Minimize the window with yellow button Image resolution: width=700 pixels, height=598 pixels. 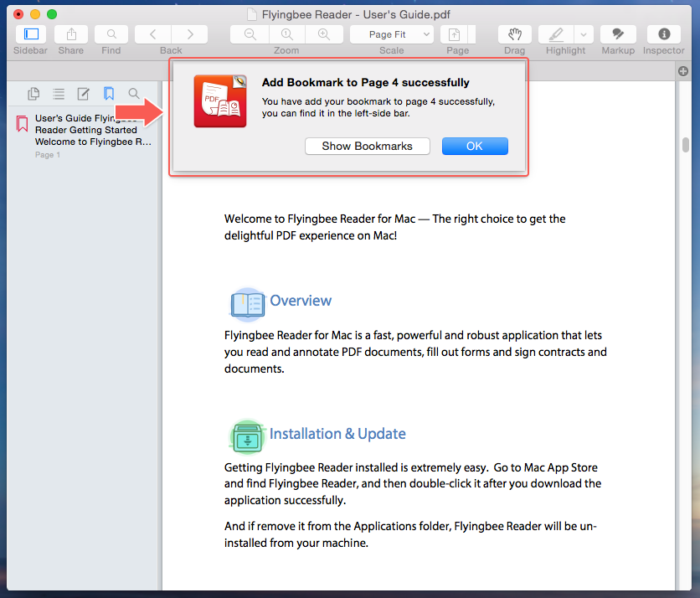35,14
